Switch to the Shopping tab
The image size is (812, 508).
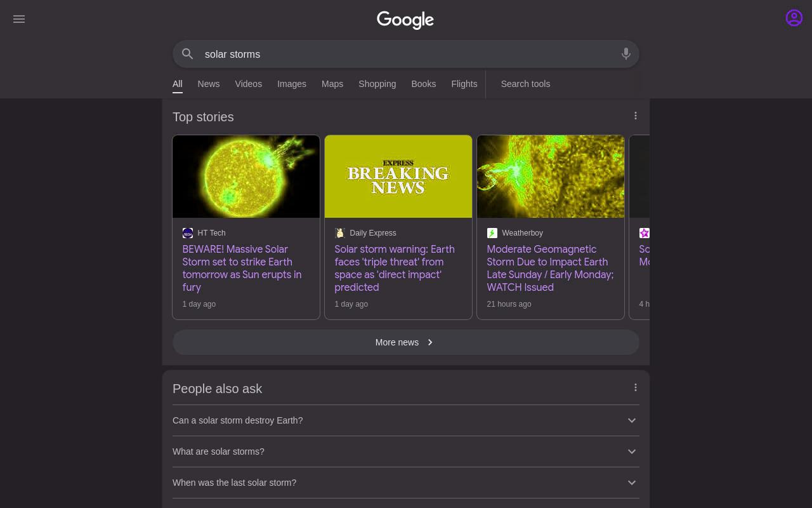[x=377, y=84]
